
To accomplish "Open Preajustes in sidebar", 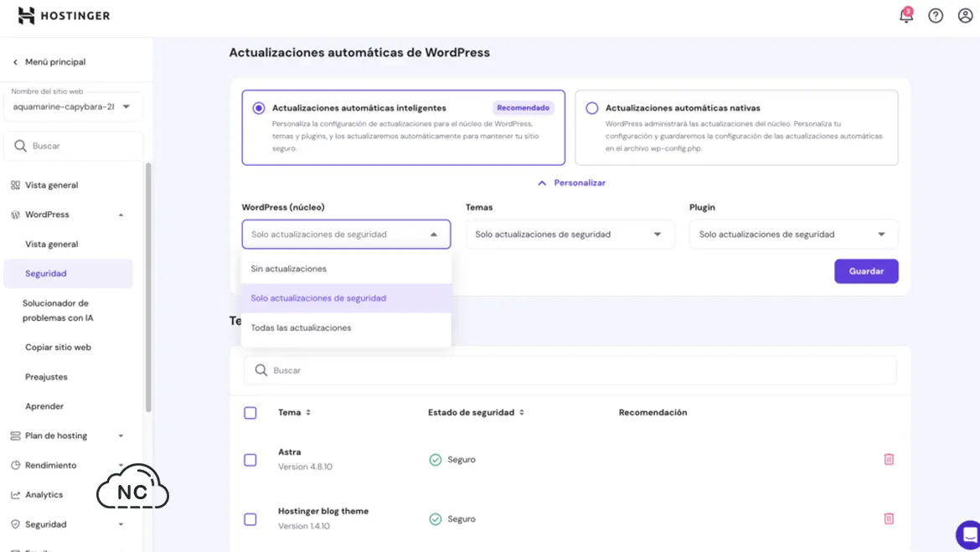I will [45, 377].
